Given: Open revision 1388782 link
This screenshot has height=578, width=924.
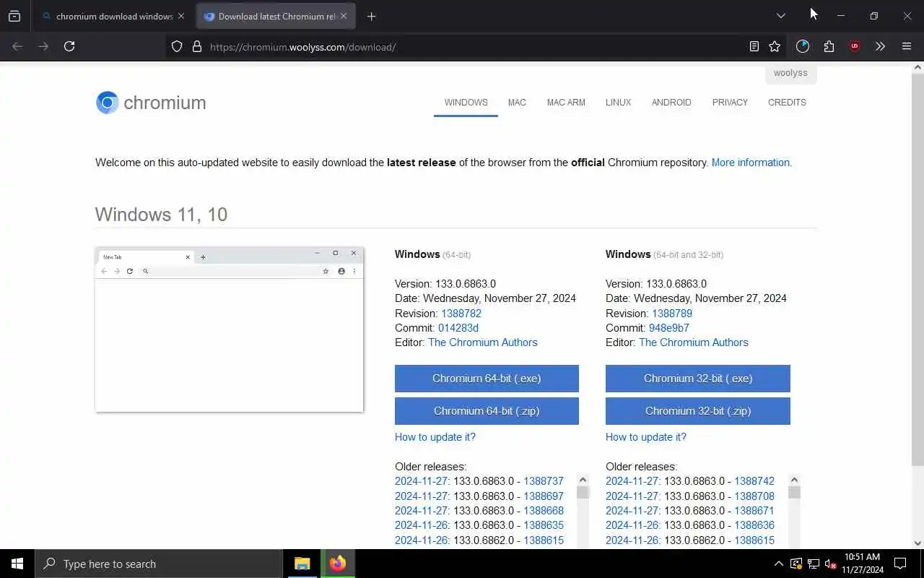Looking at the screenshot, I should point(461,314).
